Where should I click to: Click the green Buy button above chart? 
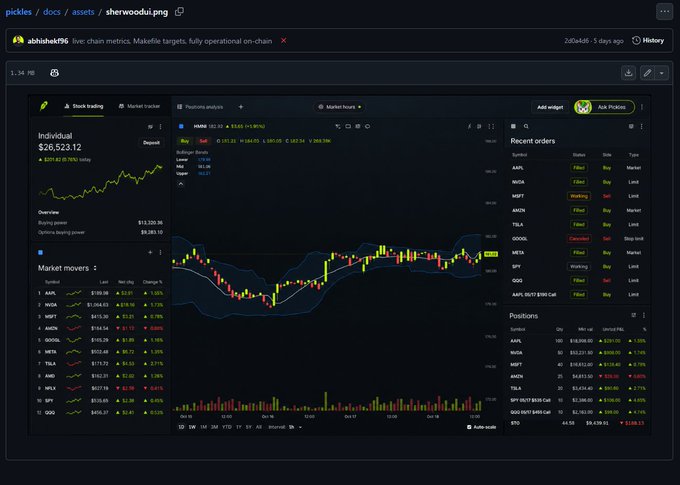(185, 141)
